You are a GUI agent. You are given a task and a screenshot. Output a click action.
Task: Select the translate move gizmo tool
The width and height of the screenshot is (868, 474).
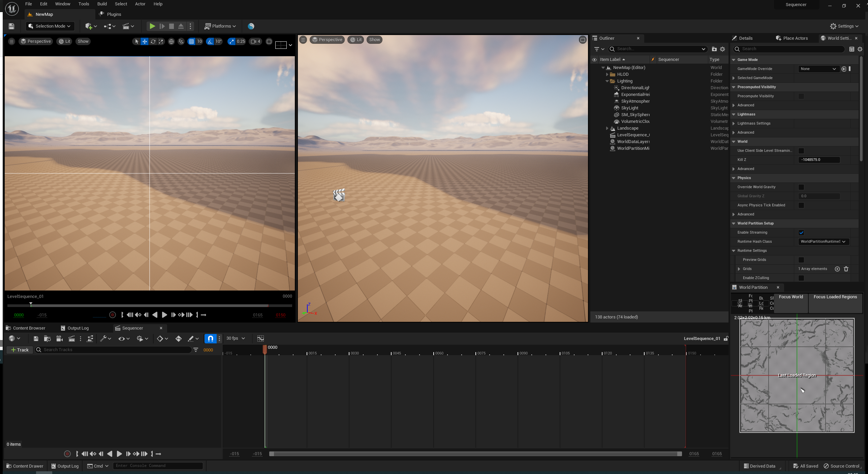coord(145,41)
